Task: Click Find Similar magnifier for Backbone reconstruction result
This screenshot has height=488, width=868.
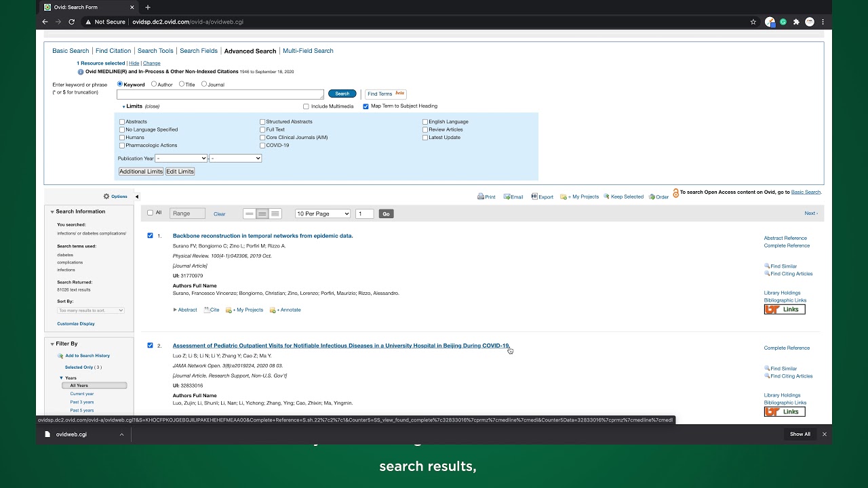Action: click(767, 266)
